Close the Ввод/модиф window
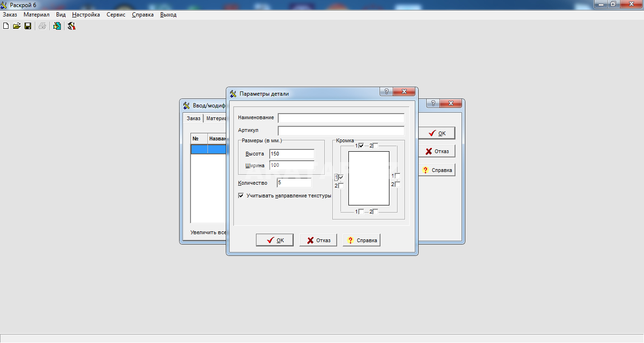The image size is (644, 343). pos(451,103)
